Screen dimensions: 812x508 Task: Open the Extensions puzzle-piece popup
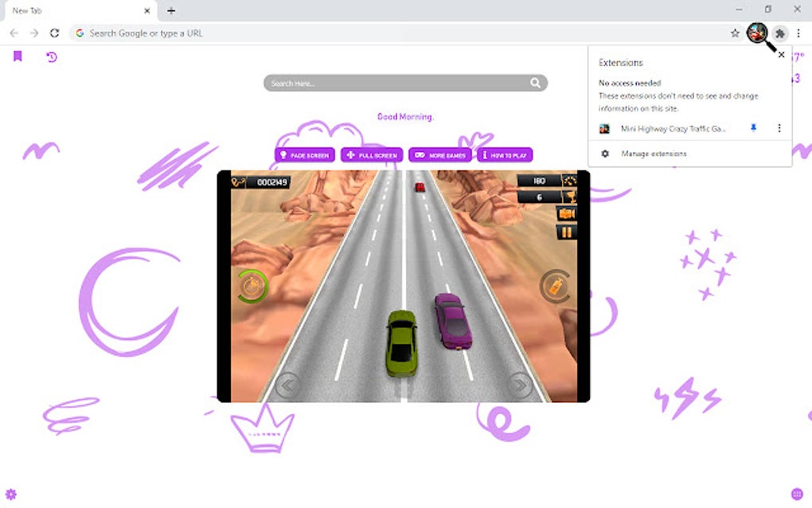coord(779,33)
